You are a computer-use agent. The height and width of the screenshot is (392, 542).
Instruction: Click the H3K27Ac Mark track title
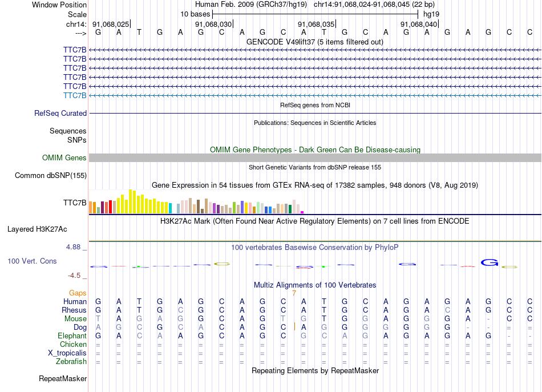pos(315,221)
